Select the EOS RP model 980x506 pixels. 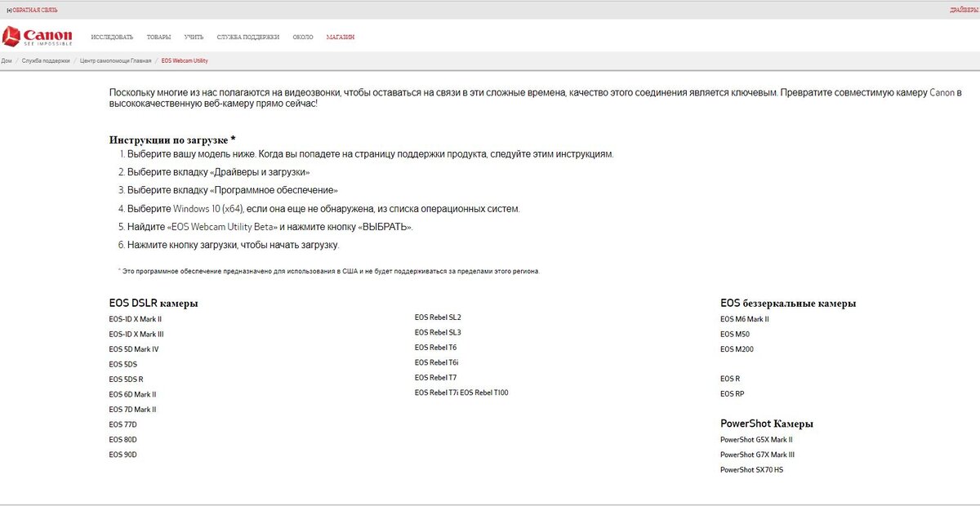(x=733, y=394)
